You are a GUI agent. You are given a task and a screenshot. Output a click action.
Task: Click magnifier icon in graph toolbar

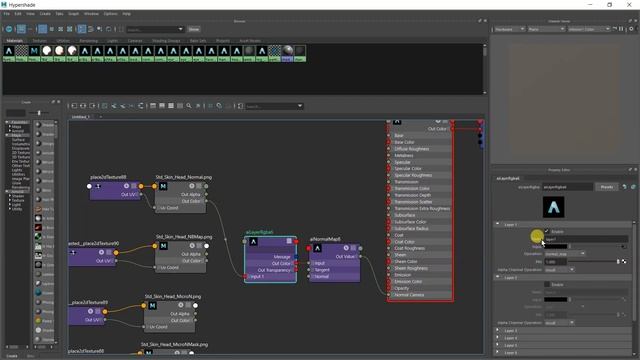[x=189, y=106]
